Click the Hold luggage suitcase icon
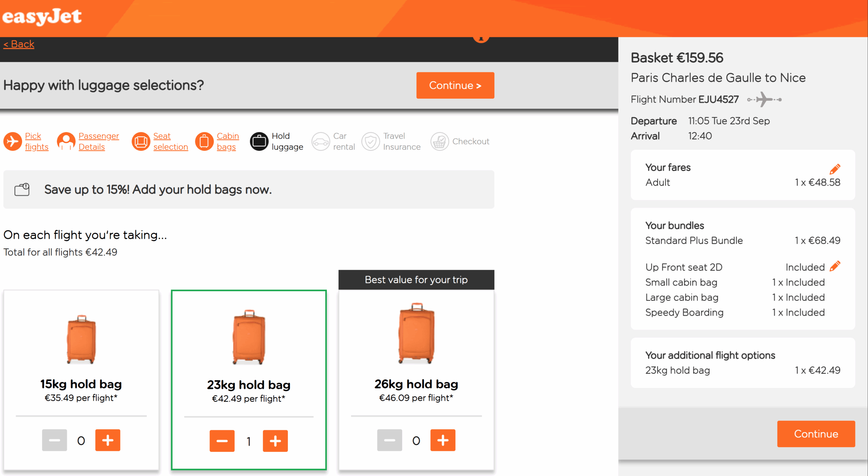The height and width of the screenshot is (476, 868). tap(259, 141)
